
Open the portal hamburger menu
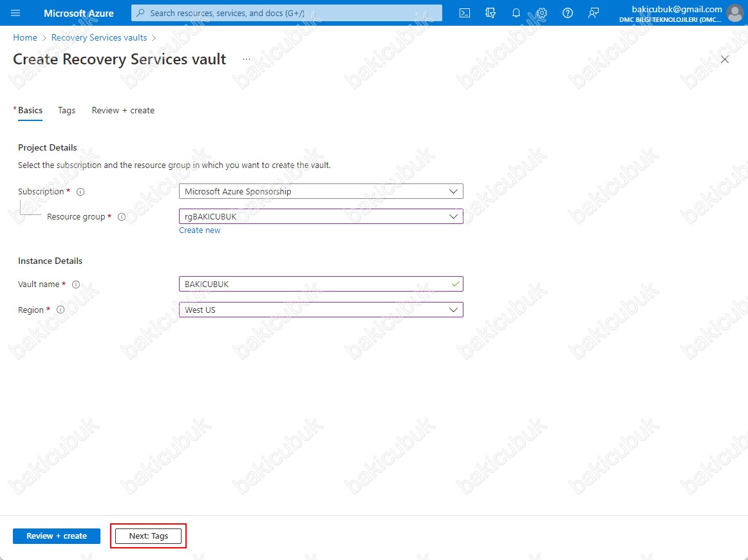click(x=15, y=13)
